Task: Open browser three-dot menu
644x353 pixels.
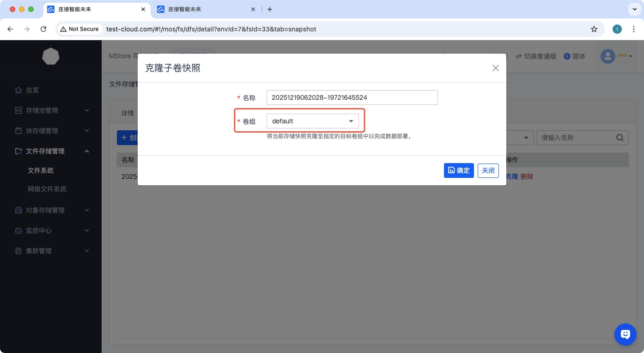Action: 634,29
